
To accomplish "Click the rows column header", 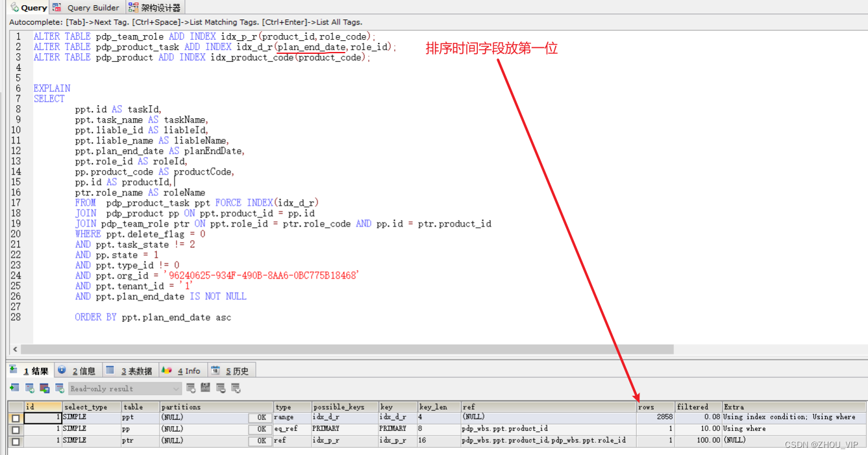I will (x=656, y=407).
